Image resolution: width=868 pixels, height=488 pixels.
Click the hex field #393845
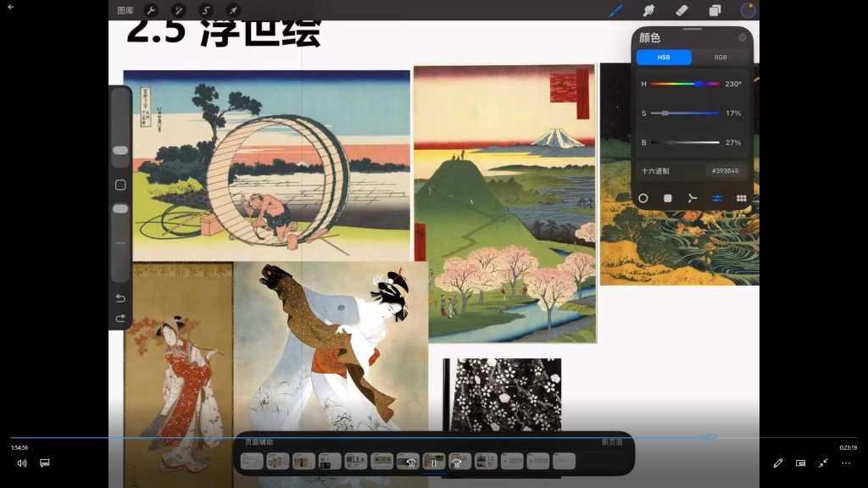pyautogui.click(x=726, y=171)
